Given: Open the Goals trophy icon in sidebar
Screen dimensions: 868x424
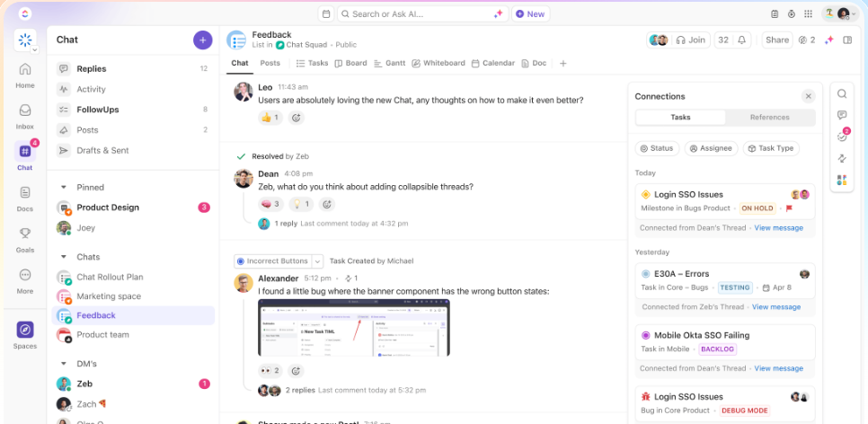Looking at the screenshot, I should coord(25,233).
